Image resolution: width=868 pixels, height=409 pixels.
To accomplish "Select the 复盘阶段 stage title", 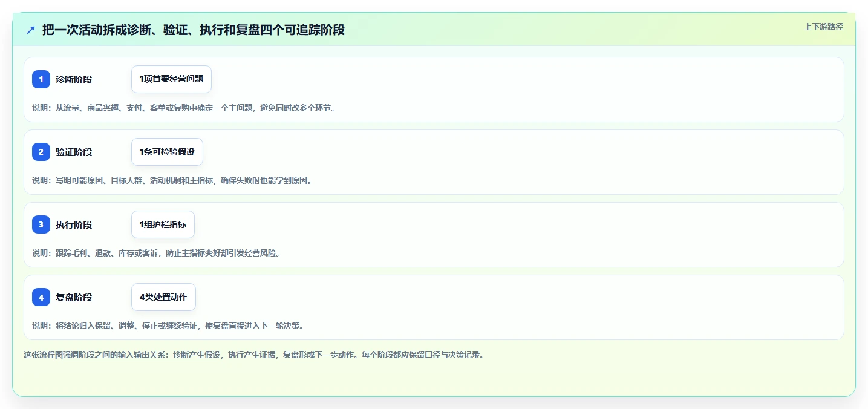I will [74, 297].
